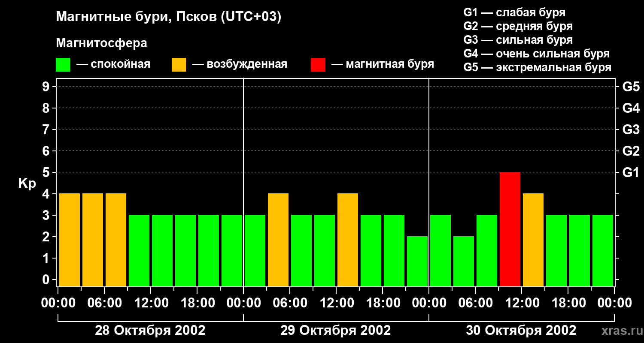
Task: Select the orange 12:00–15:00 bar on 29 October
Action: point(348,240)
